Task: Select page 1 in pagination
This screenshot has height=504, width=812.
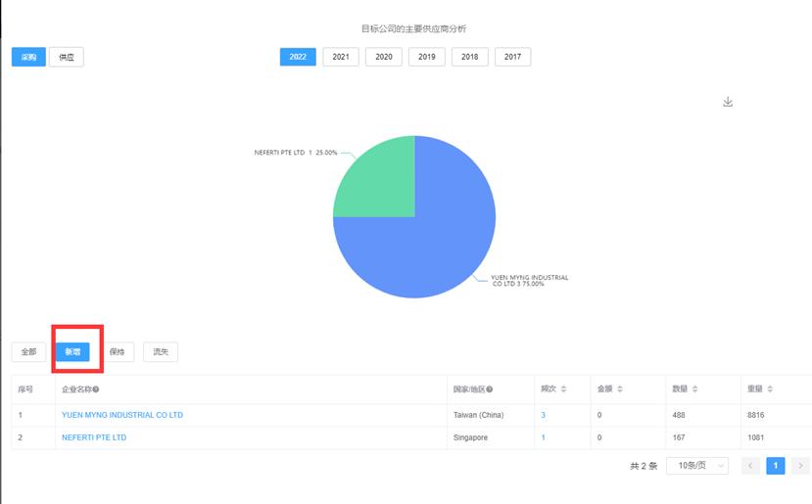Action: (x=775, y=466)
